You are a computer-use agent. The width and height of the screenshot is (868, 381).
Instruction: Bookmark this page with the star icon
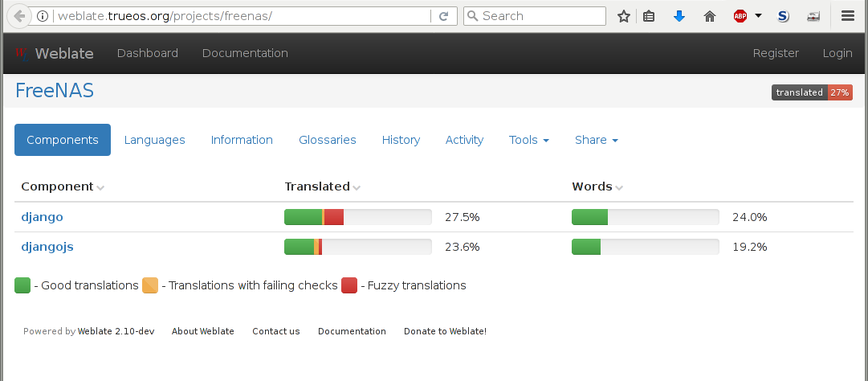pyautogui.click(x=624, y=16)
